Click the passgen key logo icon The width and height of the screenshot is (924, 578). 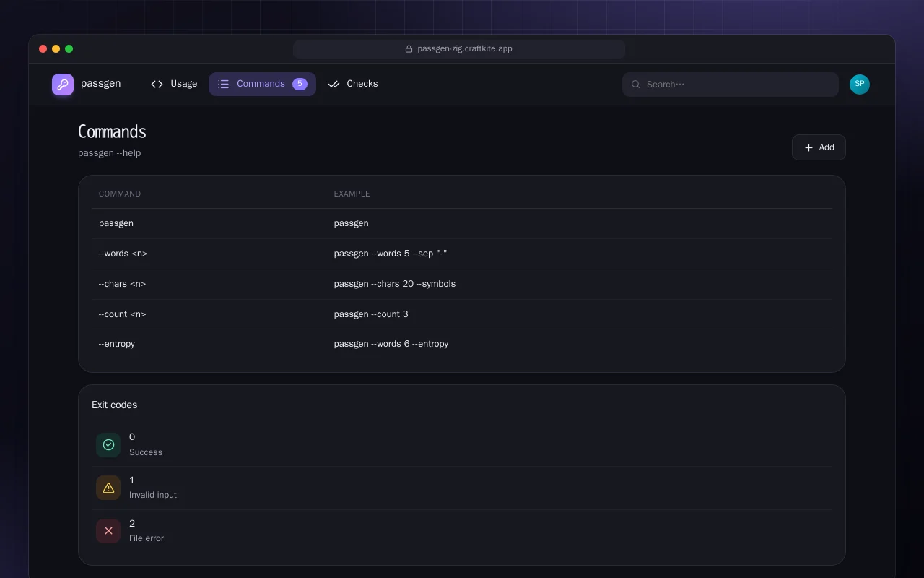tap(63, 85)
